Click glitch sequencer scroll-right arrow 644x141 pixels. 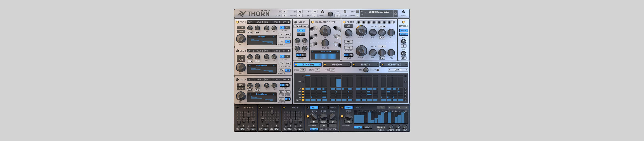405,76
